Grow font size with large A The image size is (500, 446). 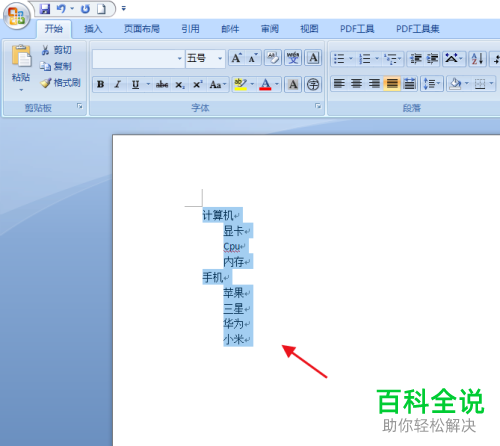(x=236, y=58)
